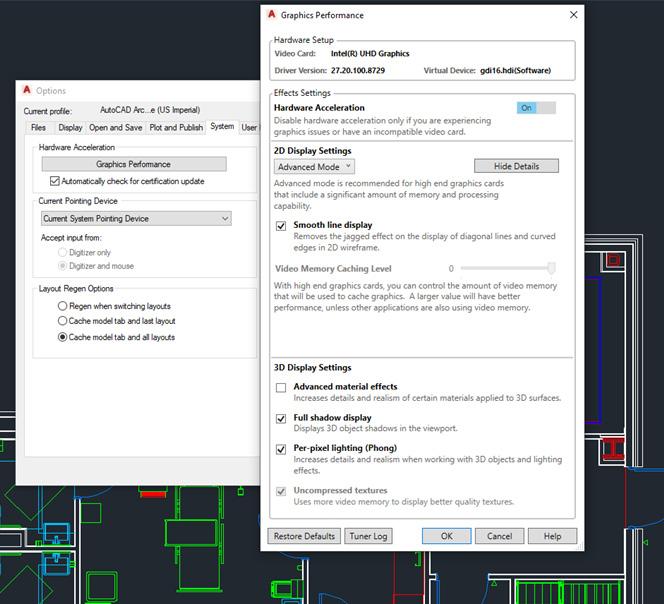Open the Advanced Mode dropdown
The image size is (664, 604).
tap(314, 166)
